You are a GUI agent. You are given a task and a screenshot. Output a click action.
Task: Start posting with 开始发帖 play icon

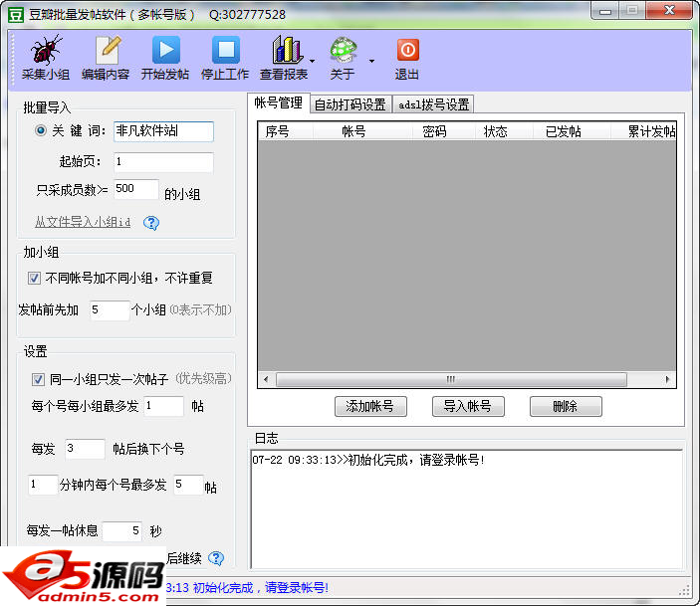tap(165, 58)
